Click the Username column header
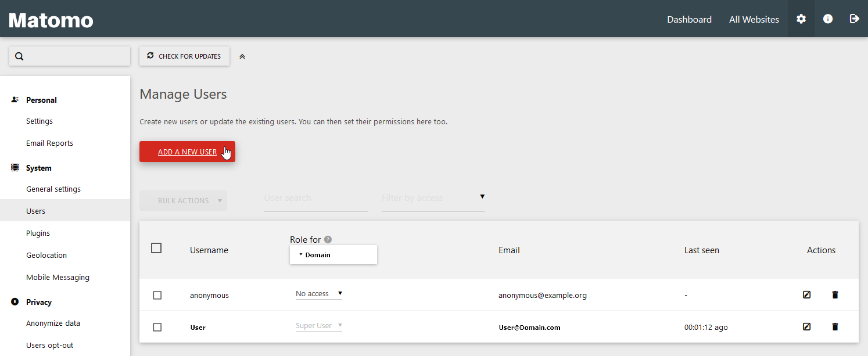This screenshot has height=356, width=868. [209, 250]
